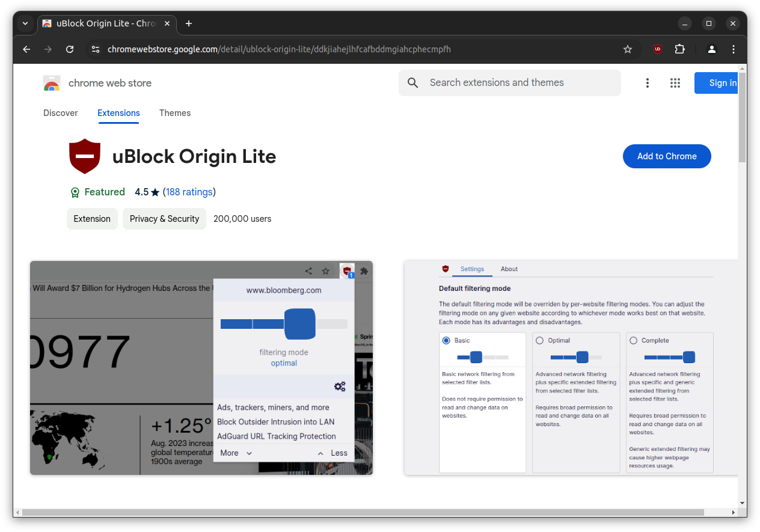The image size is (760, 532).
Task: Click the Search extensions and themes field
Action: pyautogui.click(x=510, y=83)
